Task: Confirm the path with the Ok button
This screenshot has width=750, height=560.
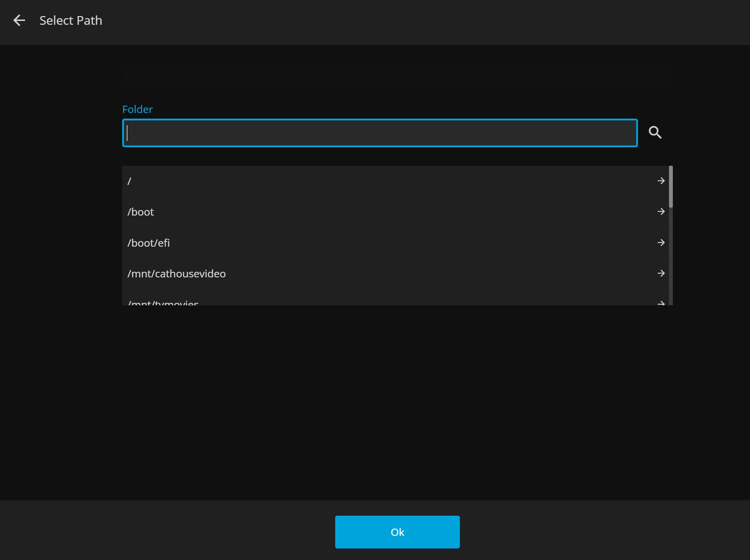Action: tap(397, 532)
